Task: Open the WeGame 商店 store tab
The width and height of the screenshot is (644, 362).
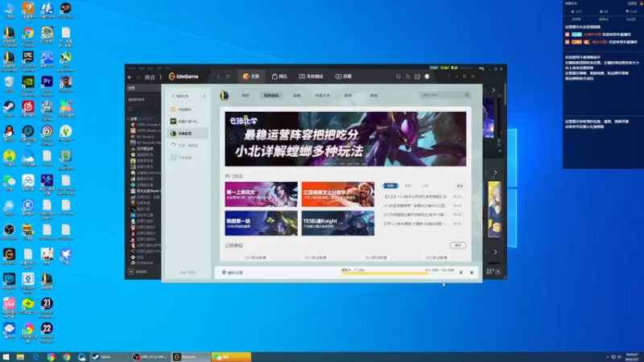Action: pos(279,76)
